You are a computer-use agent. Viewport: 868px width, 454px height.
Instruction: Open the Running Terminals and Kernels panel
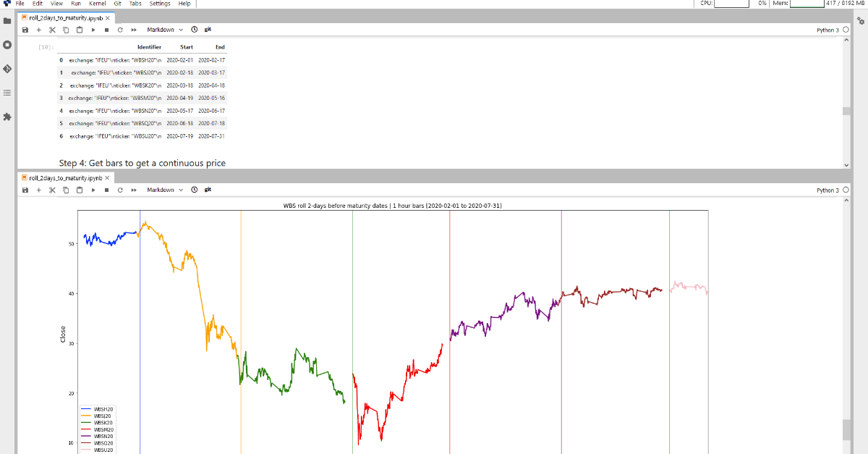(7, 44)
